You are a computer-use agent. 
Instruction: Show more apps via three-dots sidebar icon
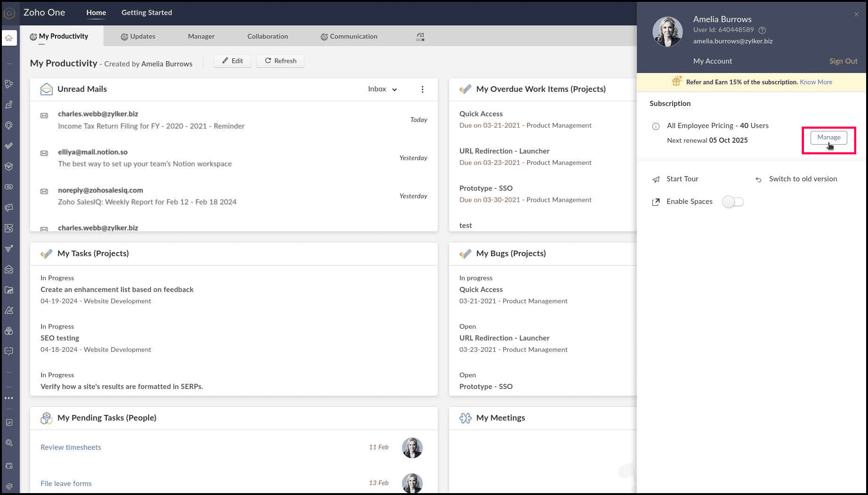9,398
